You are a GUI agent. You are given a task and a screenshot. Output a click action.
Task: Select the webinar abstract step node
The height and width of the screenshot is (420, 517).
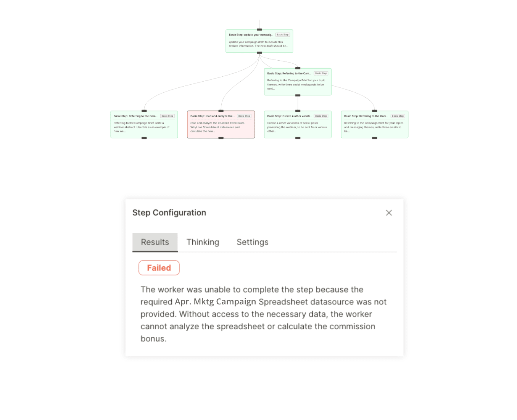point(144,124)
